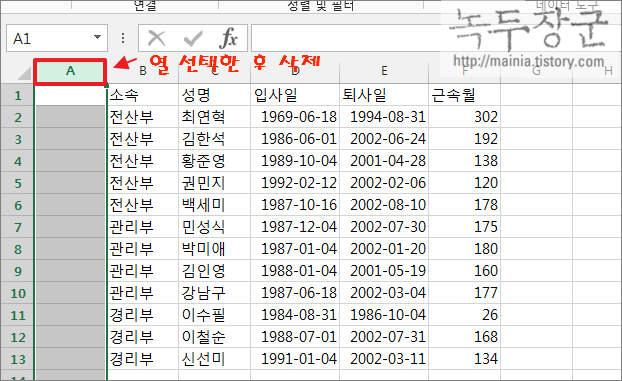The width and height of the screenshot is (622, 381).
Task: Click the 입사일 header cell
Action: click(295, 95)
